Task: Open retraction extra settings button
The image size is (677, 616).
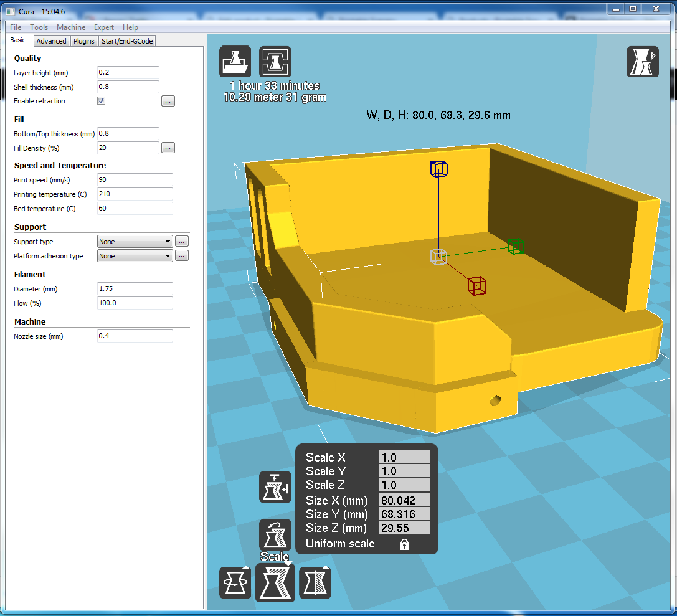Action: click(x=168, y=101)
